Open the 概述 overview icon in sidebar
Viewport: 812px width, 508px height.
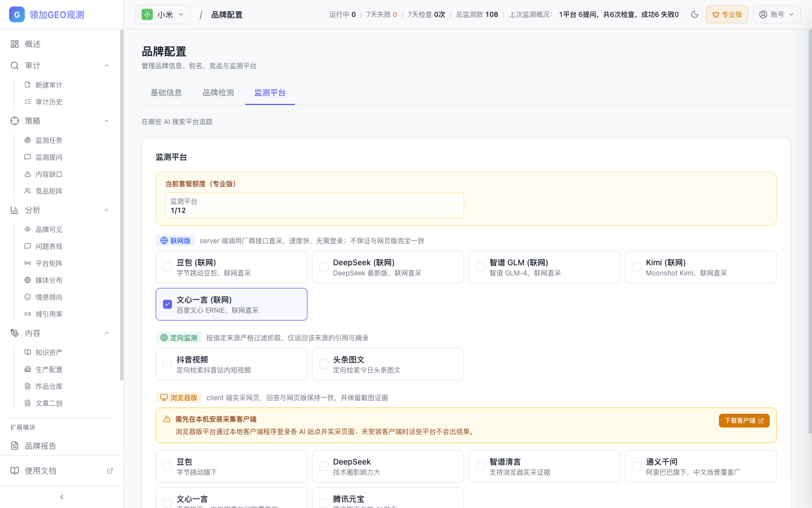(15, 44)
